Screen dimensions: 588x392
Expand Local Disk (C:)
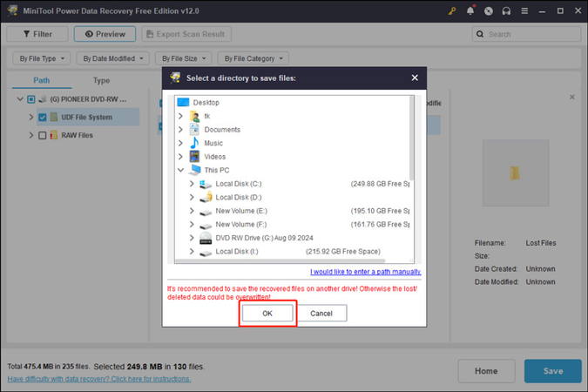point(192,184)
